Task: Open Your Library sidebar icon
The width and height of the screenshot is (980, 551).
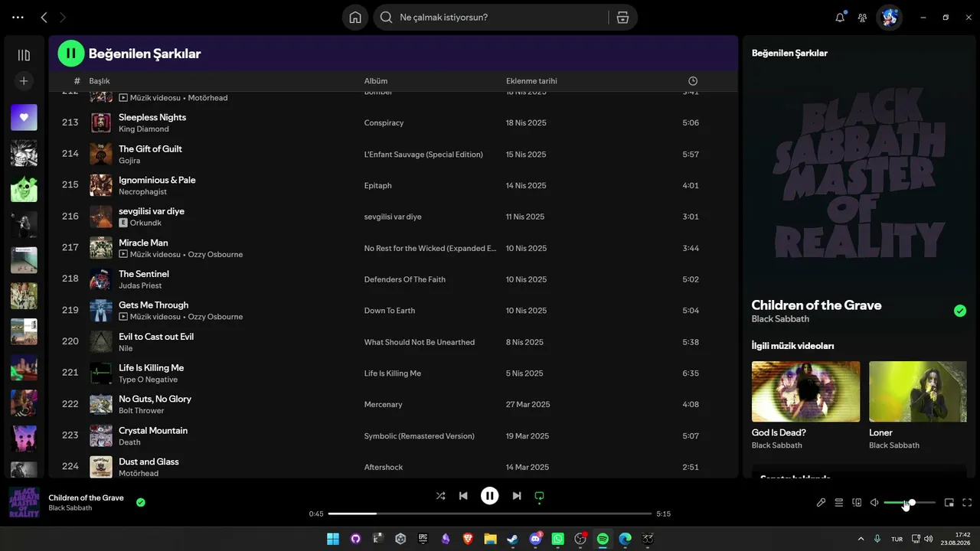Action: [x=24, y=55]
